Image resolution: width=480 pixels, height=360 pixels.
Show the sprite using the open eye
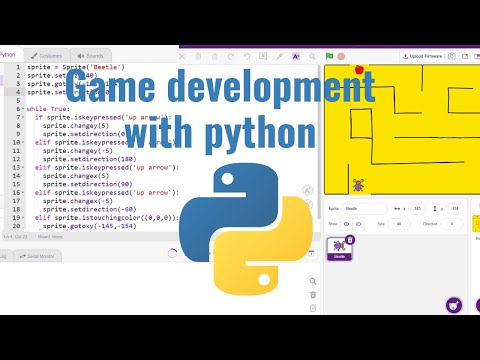[x=346, y=224]
